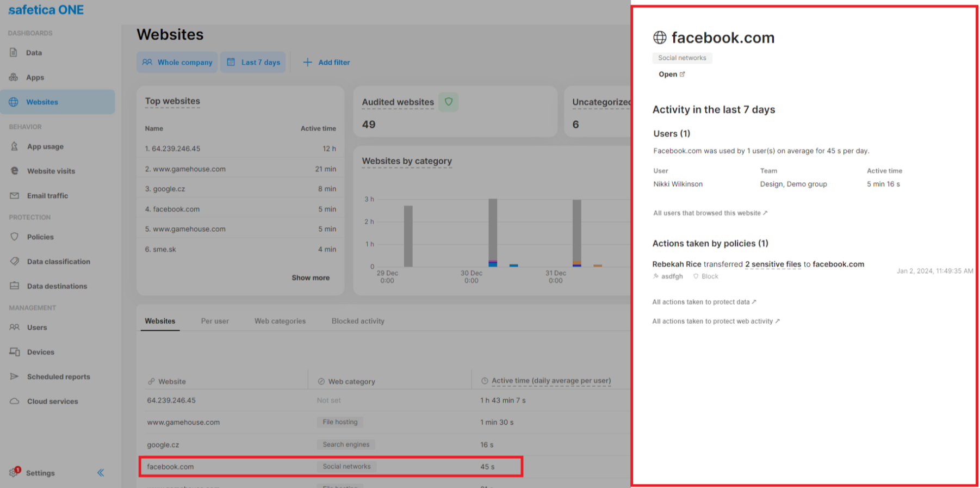
Task: Click the calendar icon in Last 7 days
Action: click(x=231, y=62)
